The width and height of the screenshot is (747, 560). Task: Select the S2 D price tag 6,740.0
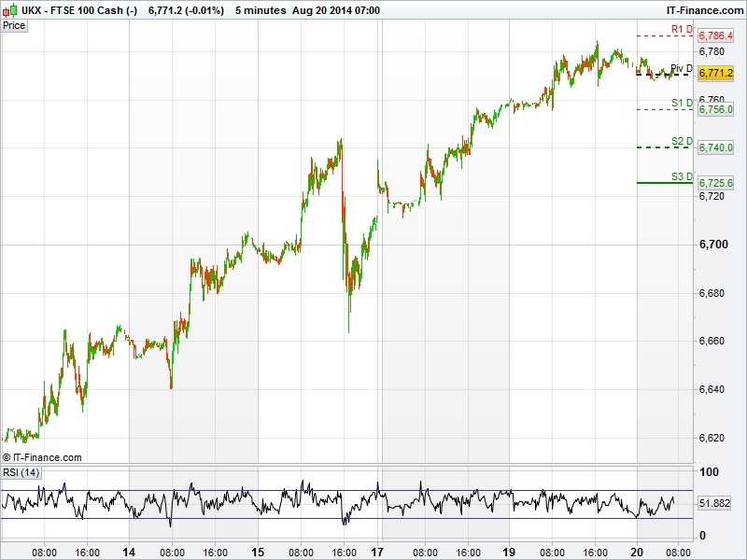pos(715,147)
